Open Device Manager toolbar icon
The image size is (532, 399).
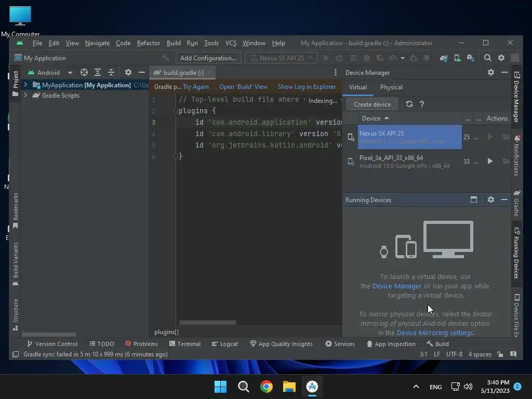(457, 58)
